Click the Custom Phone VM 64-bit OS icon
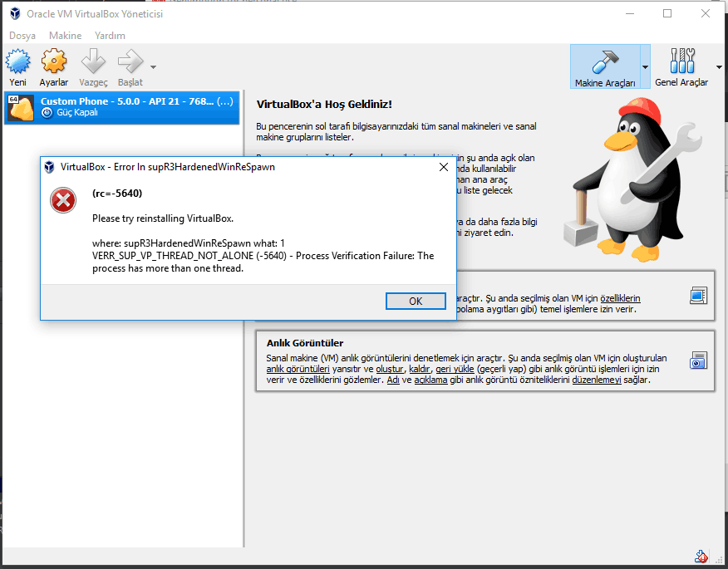 21,108
